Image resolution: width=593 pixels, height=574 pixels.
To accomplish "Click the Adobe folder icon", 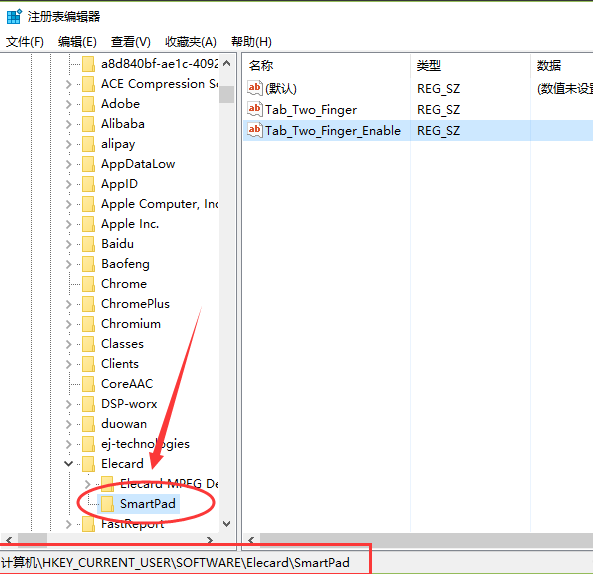I will coord(88,104).
